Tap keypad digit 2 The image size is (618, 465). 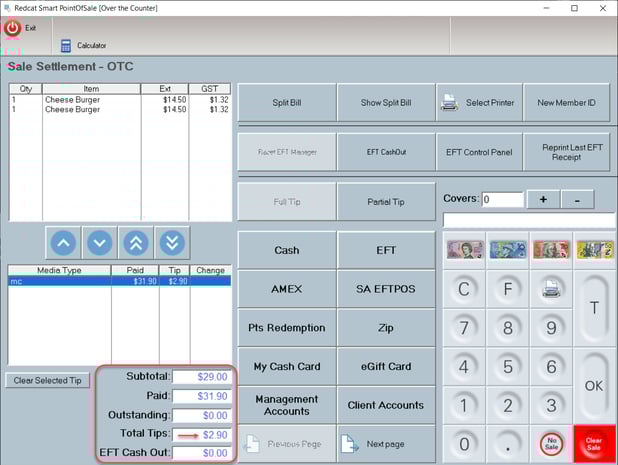pos(508,405)
